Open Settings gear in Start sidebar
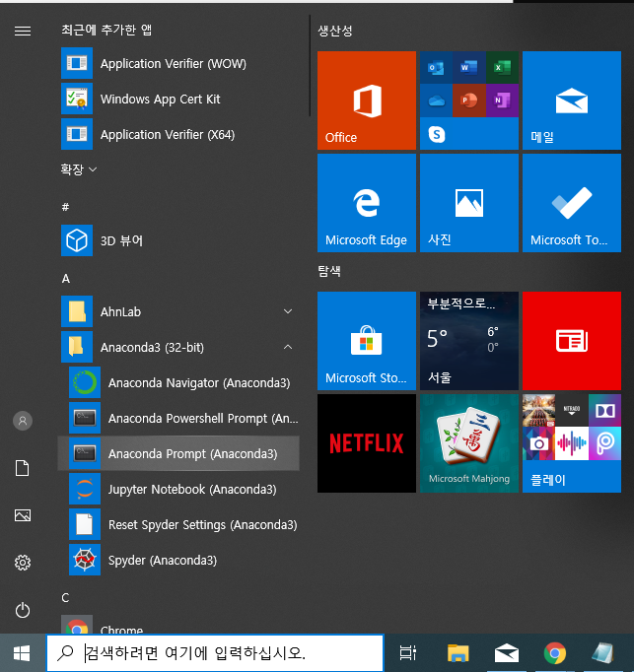This screenshot has height=672, width=634. coord(23,563)
